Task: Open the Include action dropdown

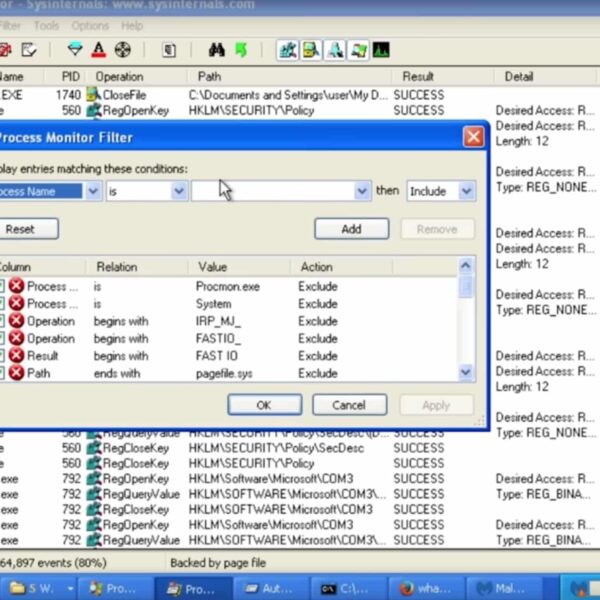Action: point(466,191)
